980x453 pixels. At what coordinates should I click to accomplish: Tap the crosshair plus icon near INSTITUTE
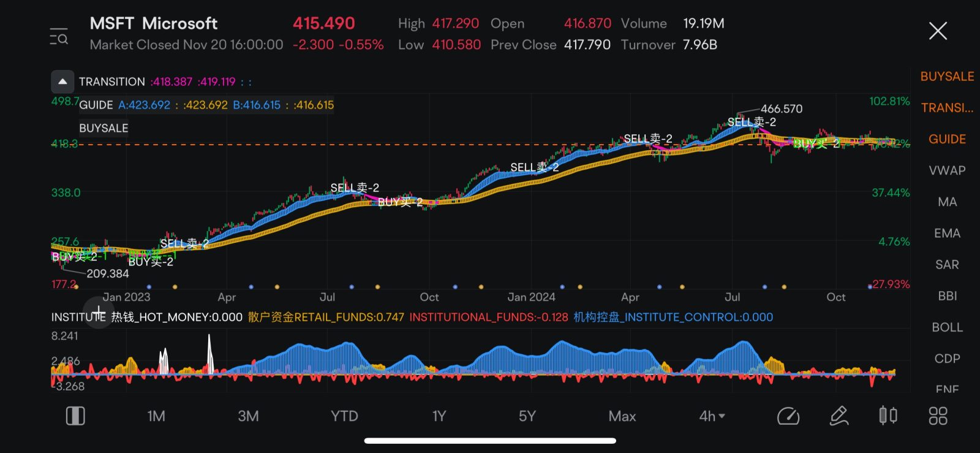(x=98, y=312)
